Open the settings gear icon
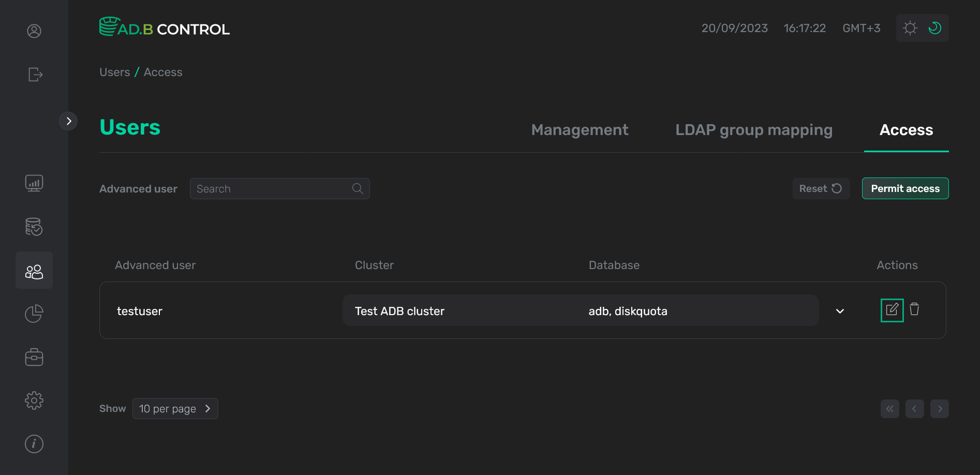 tap(34, 400)
